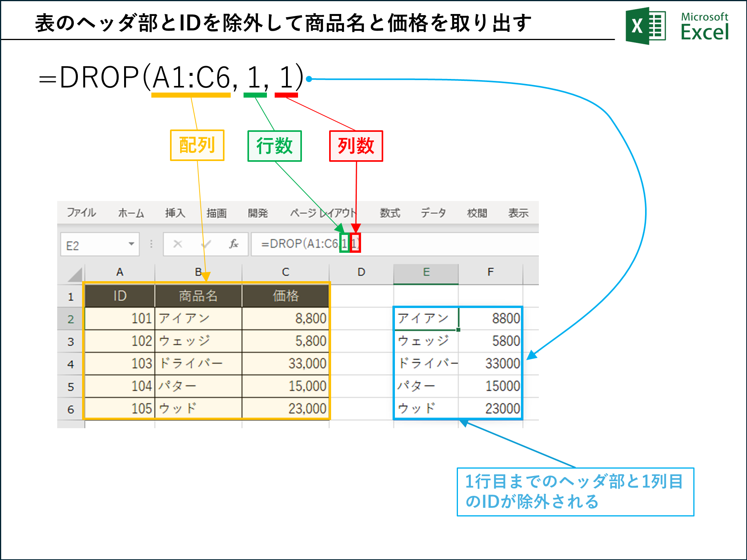
Task: Click the green row-number highlight on 1
Action: 344,243
